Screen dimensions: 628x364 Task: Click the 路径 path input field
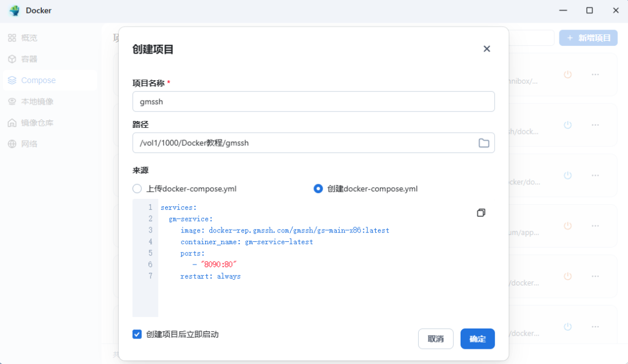pos(313,142)
